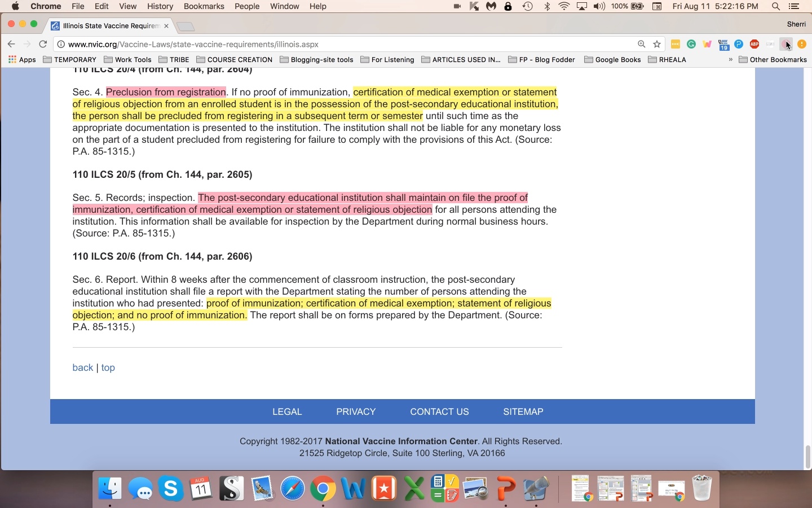Open the blue P extension icon

(739, 44)
